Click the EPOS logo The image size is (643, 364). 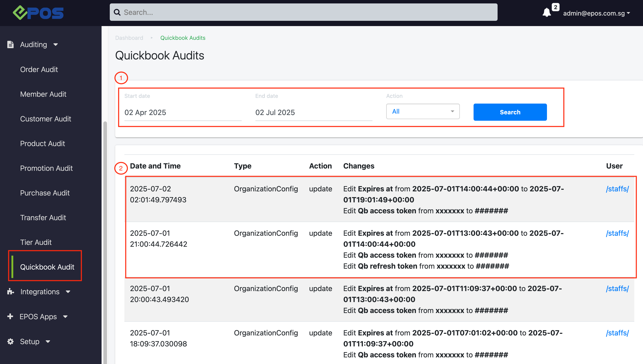click(38, 13)
